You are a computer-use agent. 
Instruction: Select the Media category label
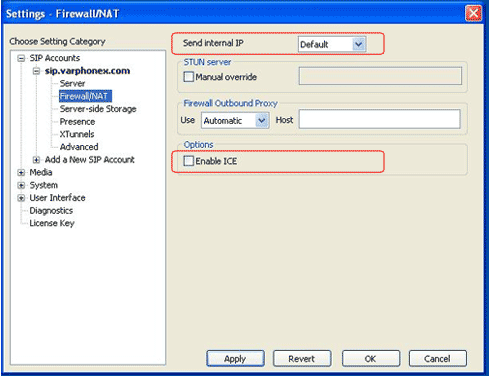coord(41,172)
